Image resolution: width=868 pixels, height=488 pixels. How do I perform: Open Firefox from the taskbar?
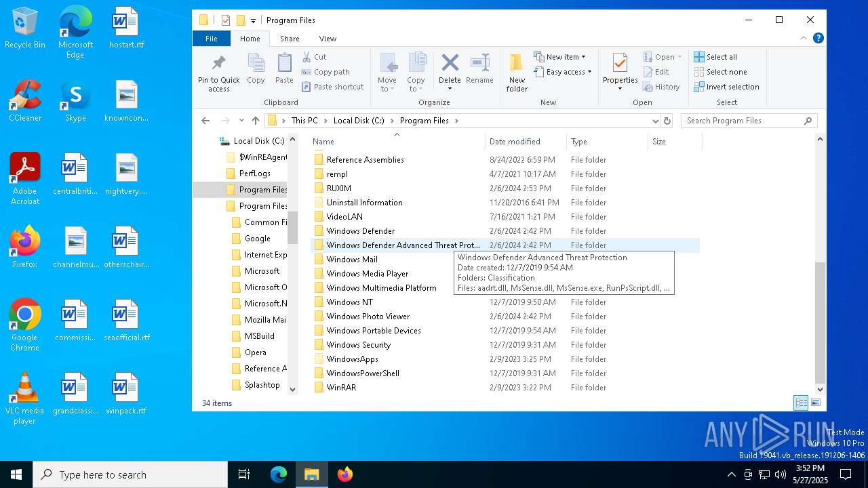tap(344, 474)
